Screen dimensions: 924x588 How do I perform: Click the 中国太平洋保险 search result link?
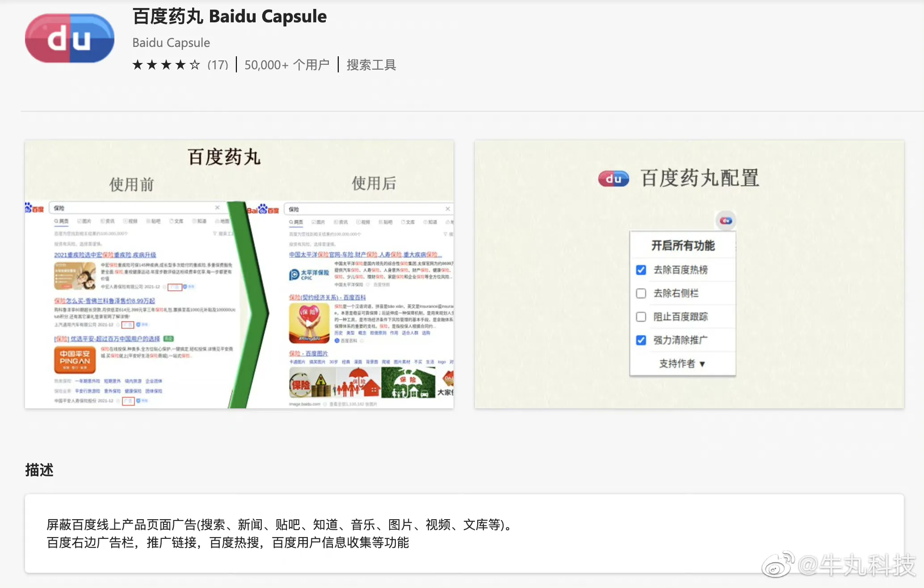[x=365, y=254]
